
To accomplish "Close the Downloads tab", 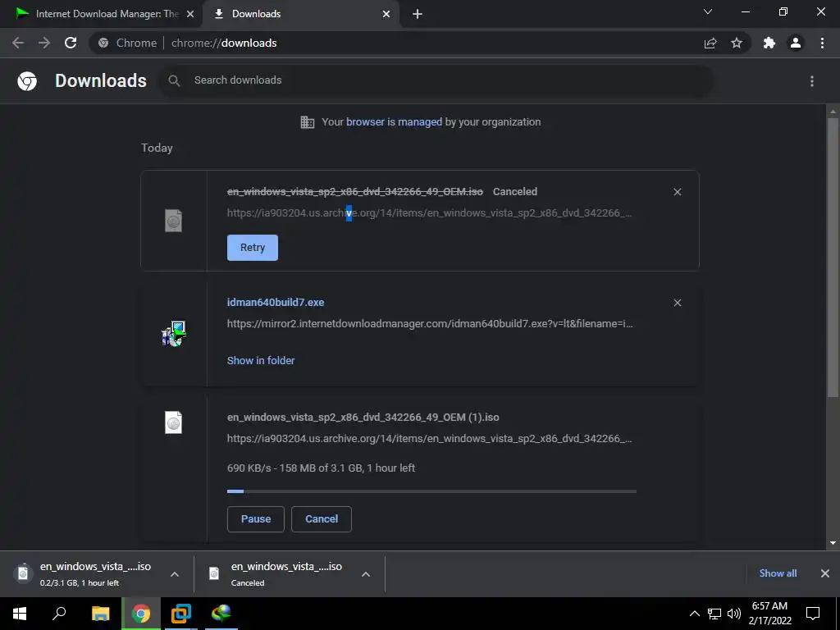I will pyautogui.click(x=386, y=14).
